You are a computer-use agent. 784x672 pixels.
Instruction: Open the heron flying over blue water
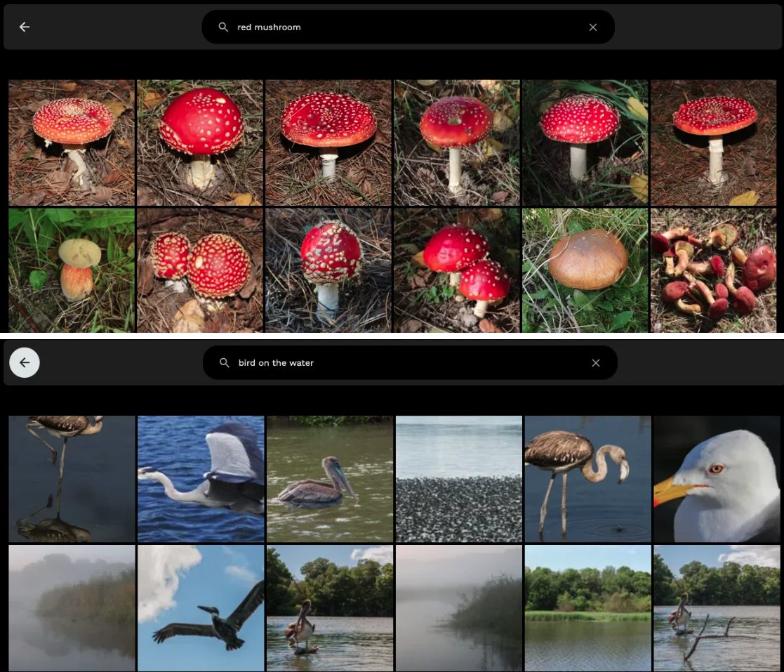click(201, 478)
